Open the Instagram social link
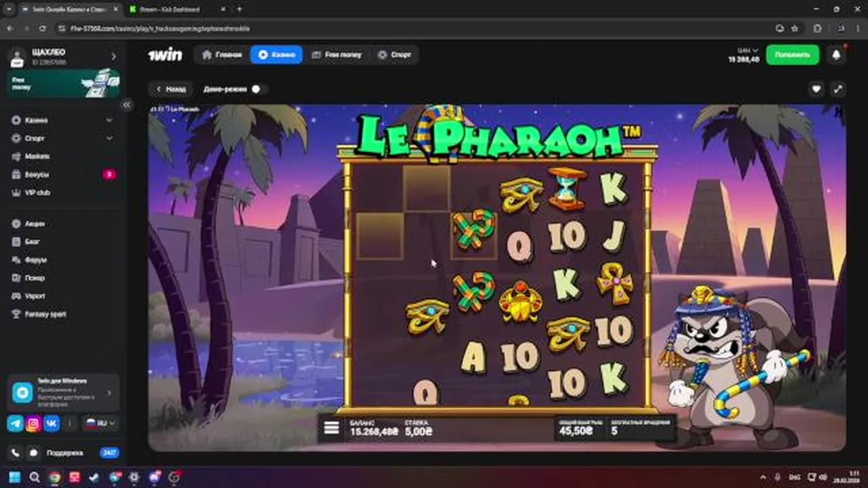The image size is (868, 488). point(33,423)
